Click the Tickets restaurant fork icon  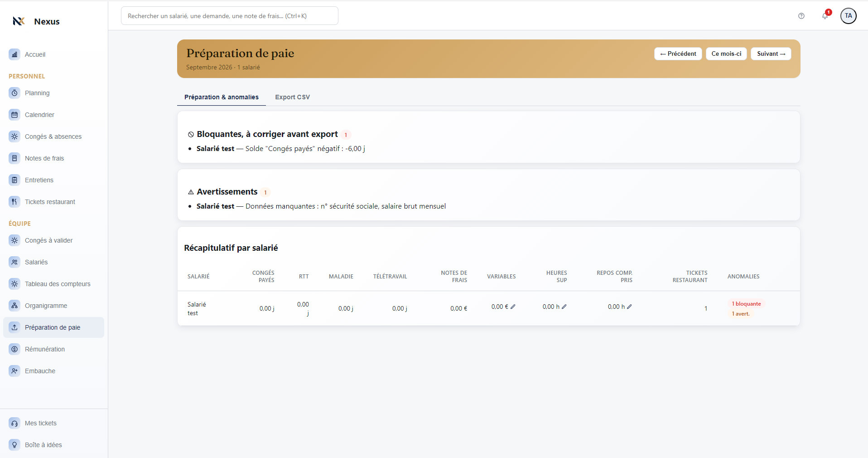pyautogui.click(x=14, y=202)
